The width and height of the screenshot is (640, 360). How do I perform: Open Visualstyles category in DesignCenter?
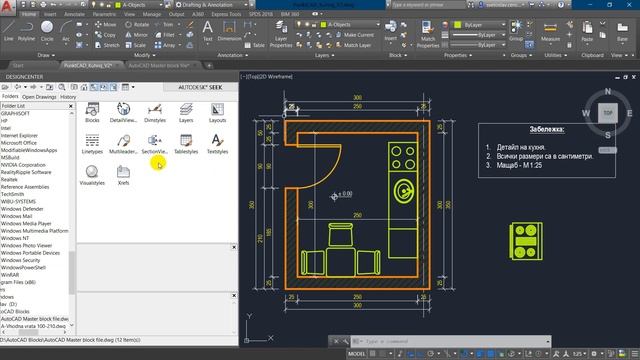tap(92, 176)
